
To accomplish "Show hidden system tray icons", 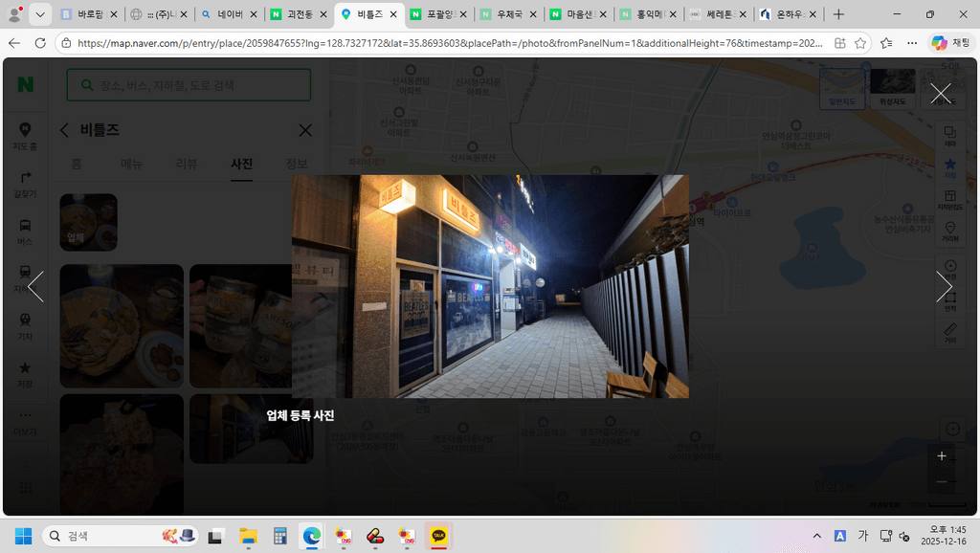I will (x=817, y=536).
